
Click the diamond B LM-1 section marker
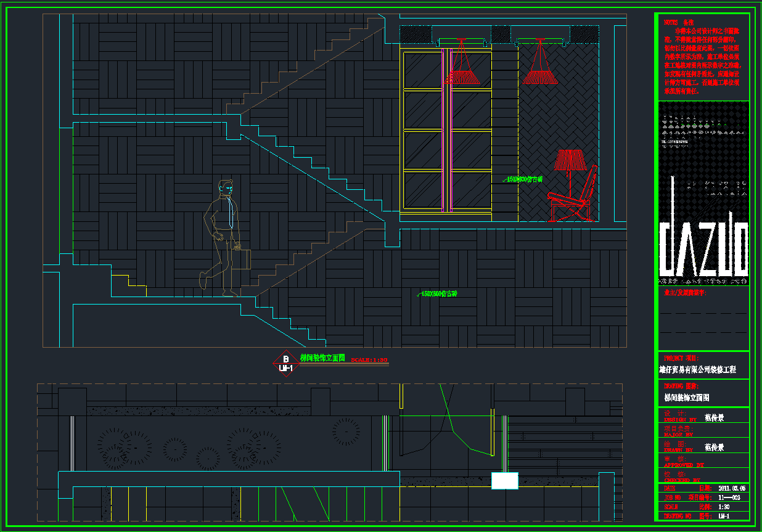285,364
